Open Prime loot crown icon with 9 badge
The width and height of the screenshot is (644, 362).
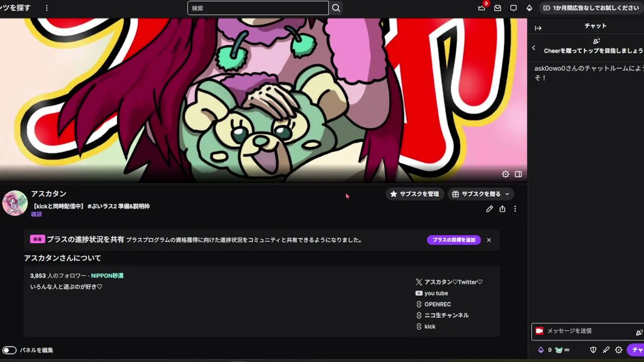coord(482,8)
